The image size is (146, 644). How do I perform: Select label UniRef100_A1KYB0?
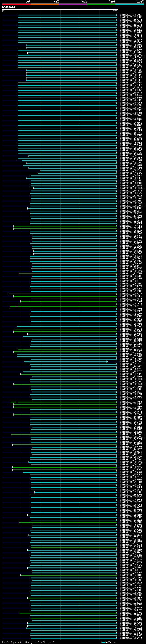(131, 32)
